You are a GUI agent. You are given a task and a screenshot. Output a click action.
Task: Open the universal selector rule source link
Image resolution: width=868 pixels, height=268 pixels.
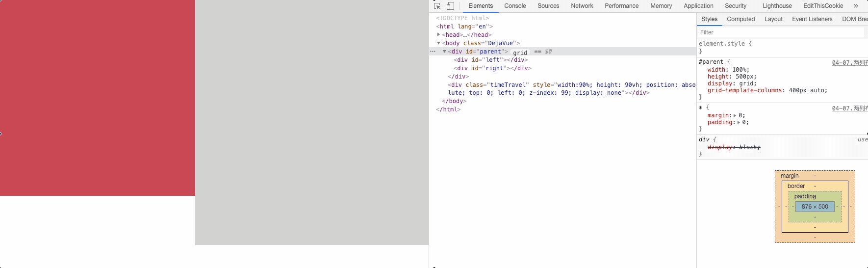tap(849, 108)
